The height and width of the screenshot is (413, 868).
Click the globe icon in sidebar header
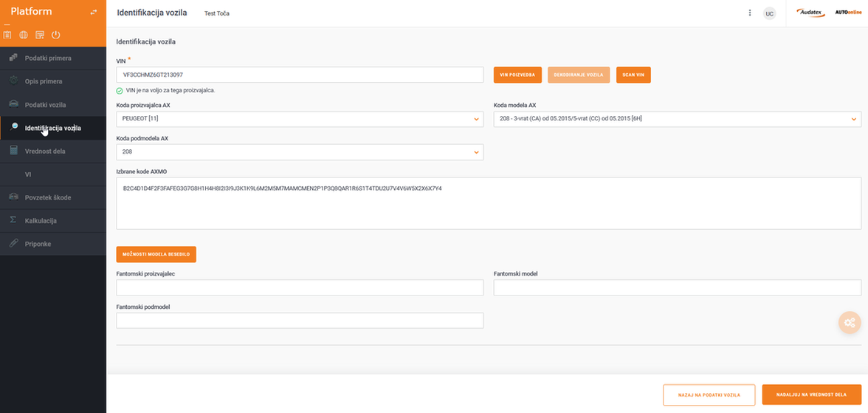click(24, 35)
